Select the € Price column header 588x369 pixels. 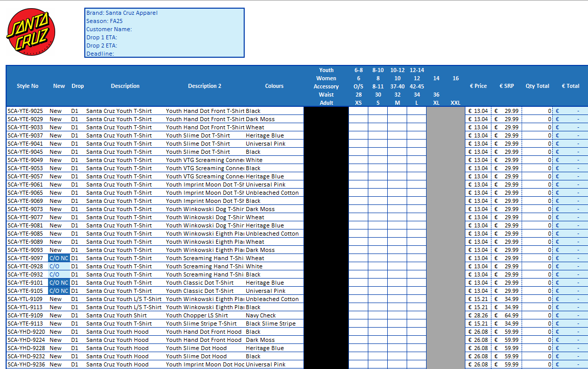[478, 86]
